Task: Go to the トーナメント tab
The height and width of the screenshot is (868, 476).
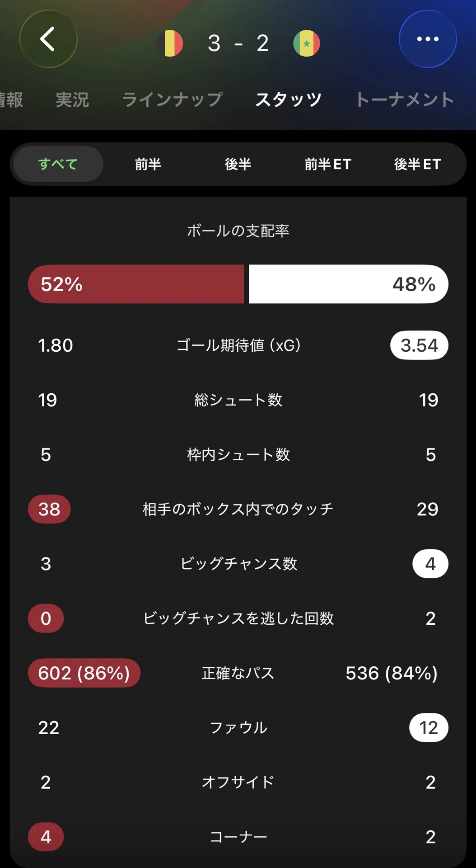Action: click(x=405, y=99)
